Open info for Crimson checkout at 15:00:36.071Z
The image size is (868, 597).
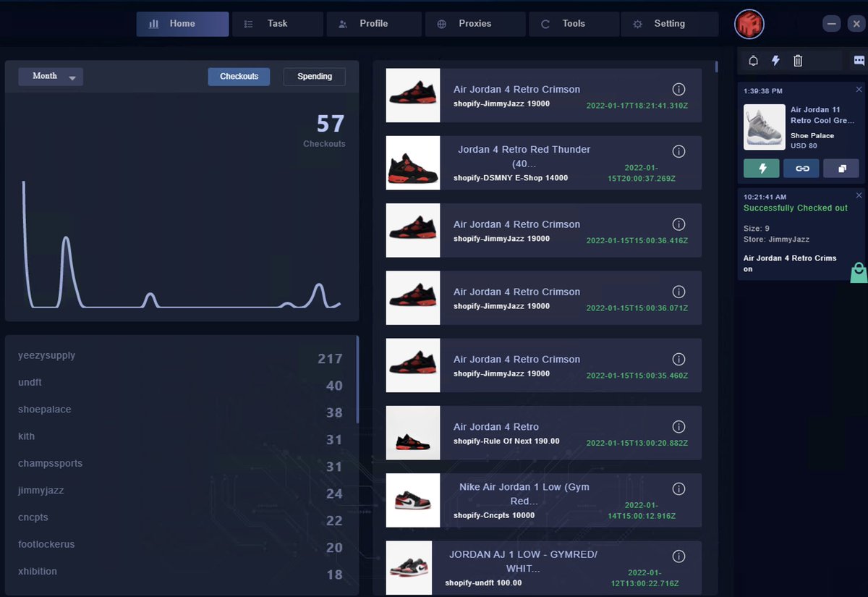pyautogui.click(x=678, y=292)
